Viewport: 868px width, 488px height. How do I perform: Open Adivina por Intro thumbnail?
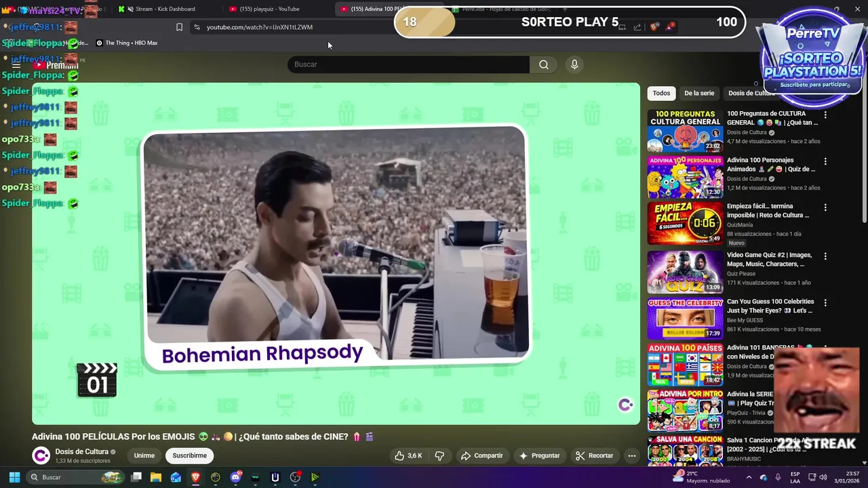point(685,411)
